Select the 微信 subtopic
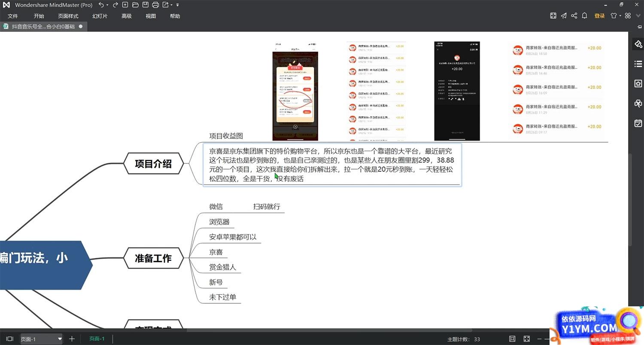 point(216,207)
